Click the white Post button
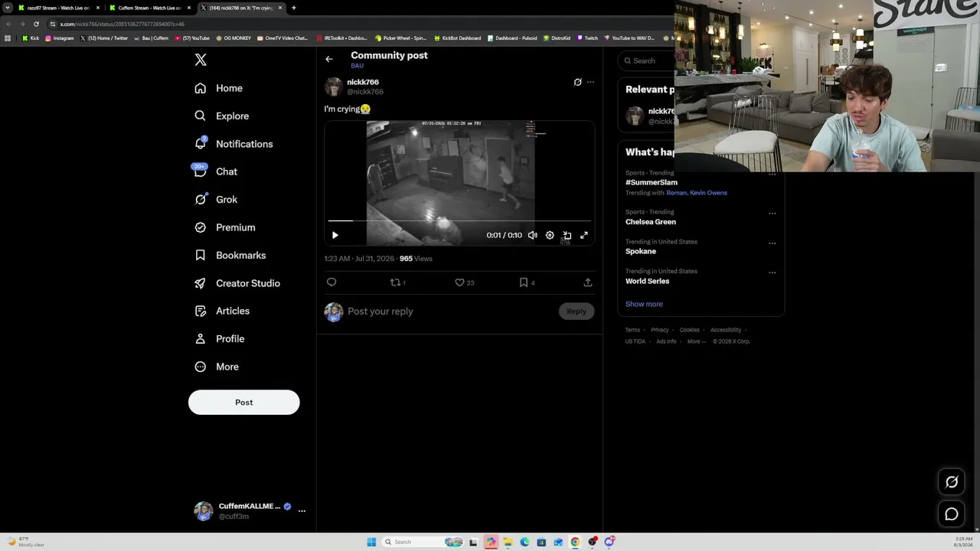This screenshot has height=551, width=980. pyautogui.click(x=243, y=403)
